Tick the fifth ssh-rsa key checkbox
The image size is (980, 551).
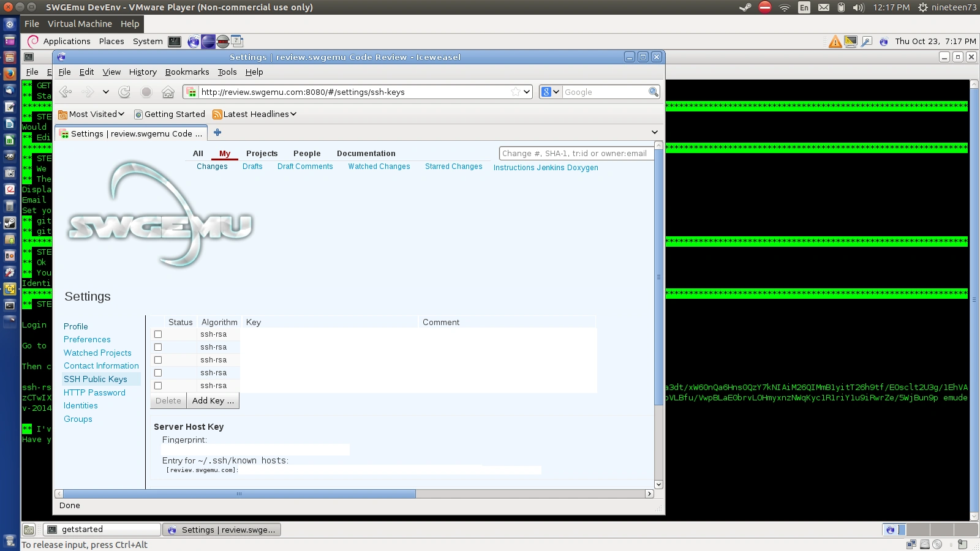[158, 386]
